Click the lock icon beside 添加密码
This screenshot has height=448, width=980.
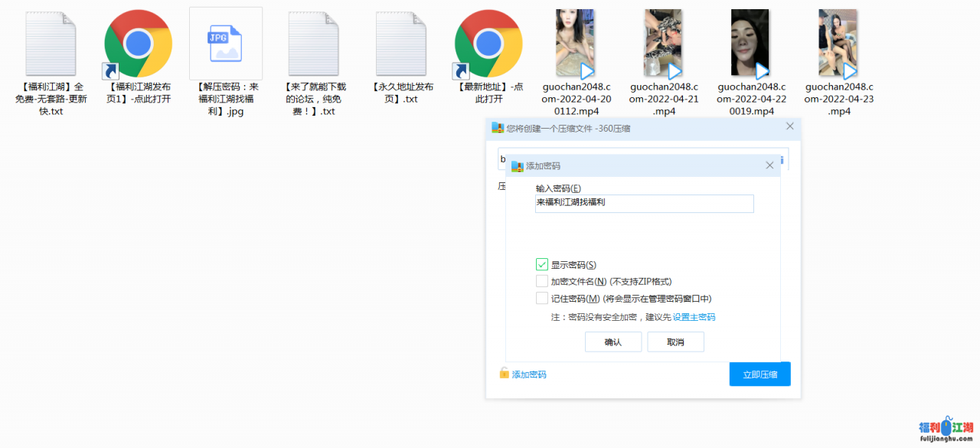[x=505, y=373]
